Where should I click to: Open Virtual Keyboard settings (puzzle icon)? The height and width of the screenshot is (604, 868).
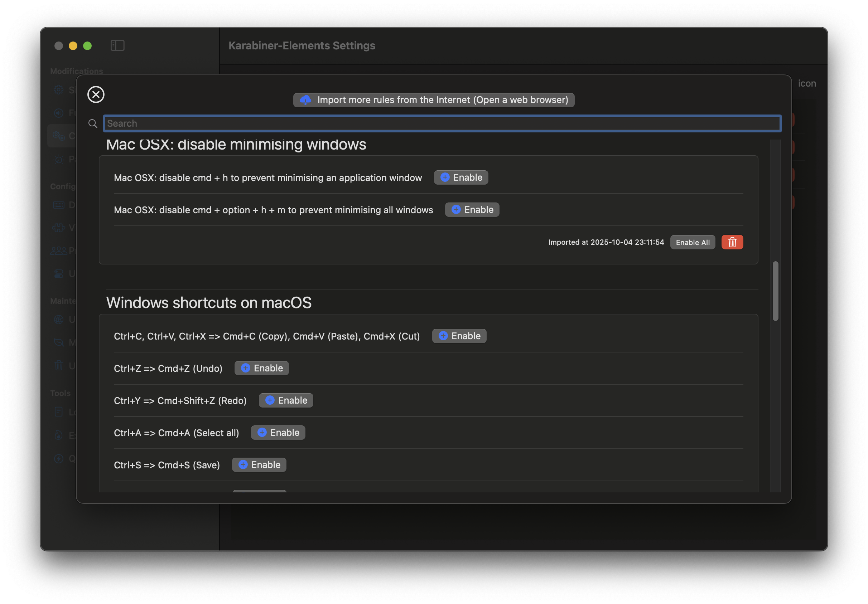point(59,228)
